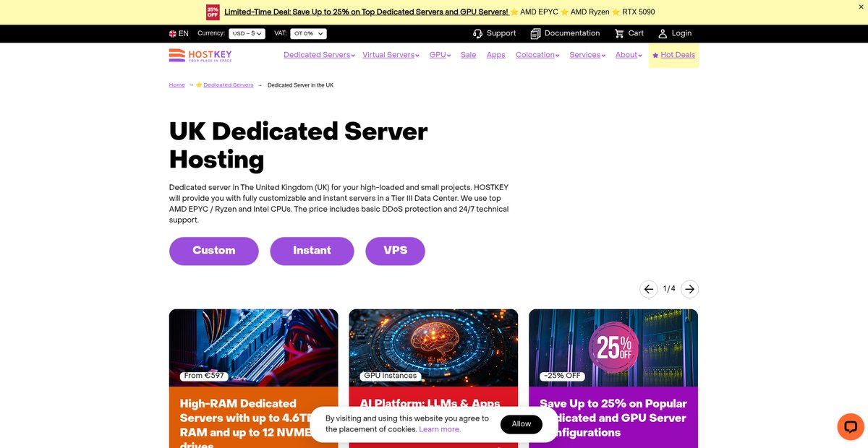Open Save Up to 25% card title
Viewport: 868px width, 448px height.
[x=613, y=418]
